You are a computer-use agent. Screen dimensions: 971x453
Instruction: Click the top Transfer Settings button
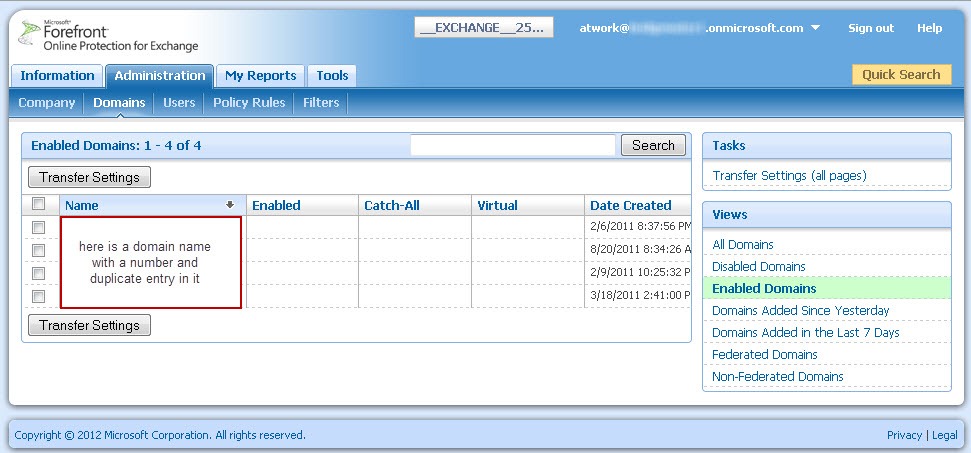click(90, 178)
